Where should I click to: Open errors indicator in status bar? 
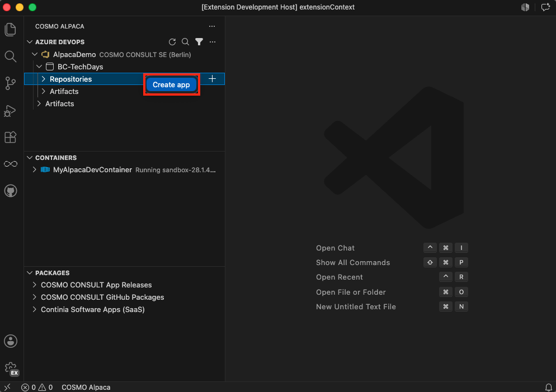pyautogui.click(x=29, y=388)
